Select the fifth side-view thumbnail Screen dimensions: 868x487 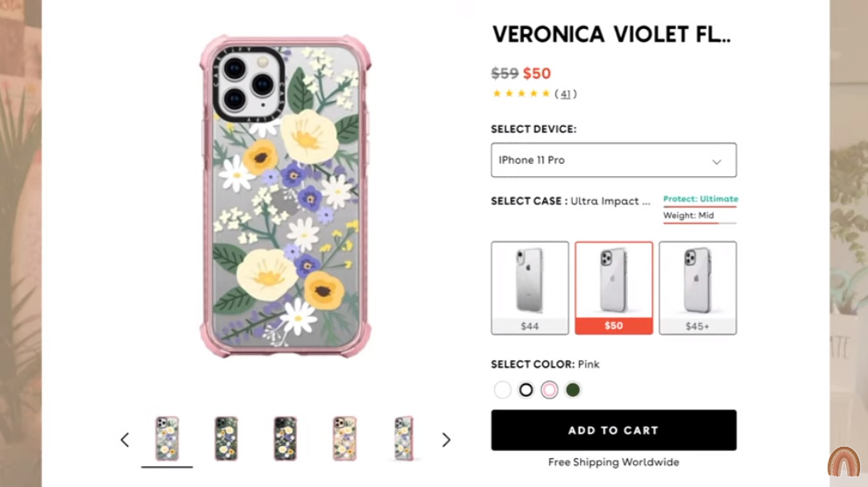click(x=403, y=438)
